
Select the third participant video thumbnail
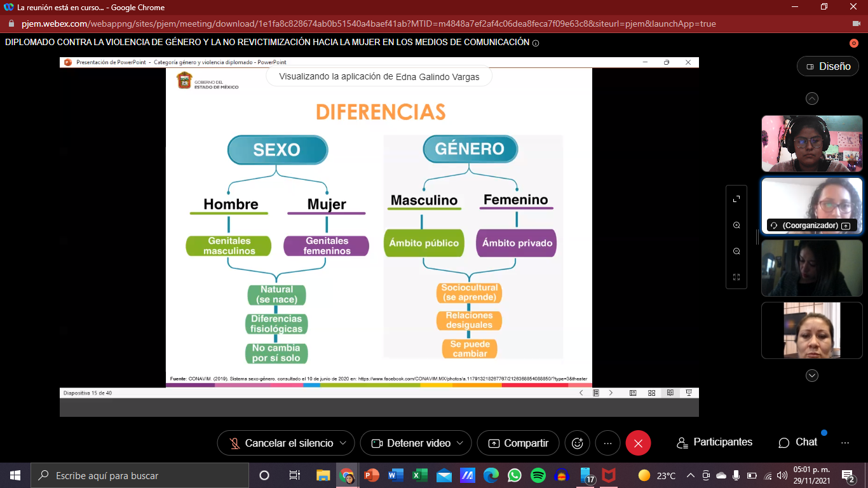pos(812,268)
